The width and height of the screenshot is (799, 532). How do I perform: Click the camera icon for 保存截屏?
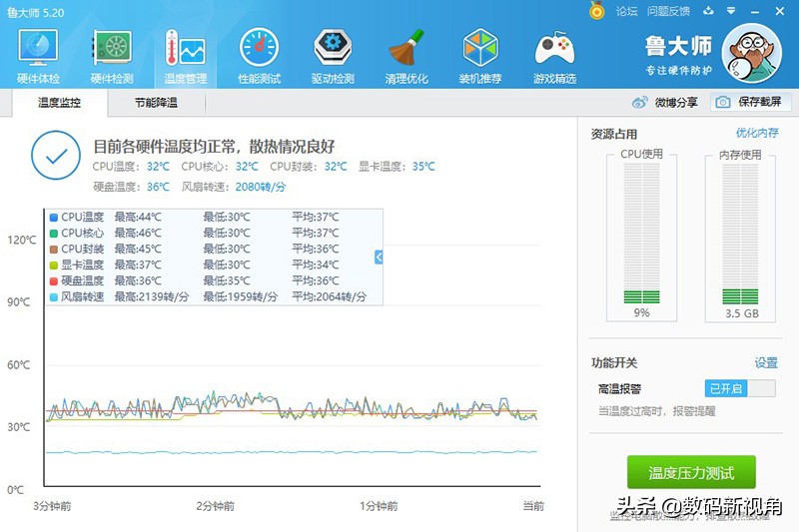tap(722, 103)
